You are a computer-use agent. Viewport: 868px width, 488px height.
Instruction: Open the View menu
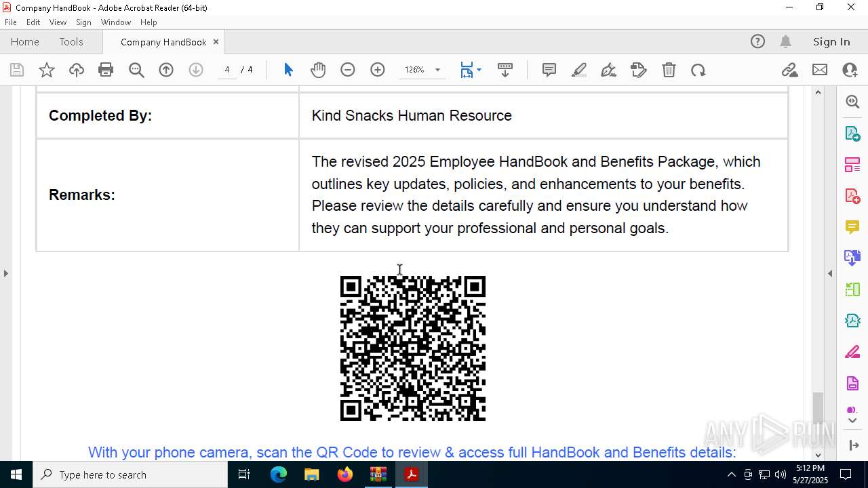point(58,22)
